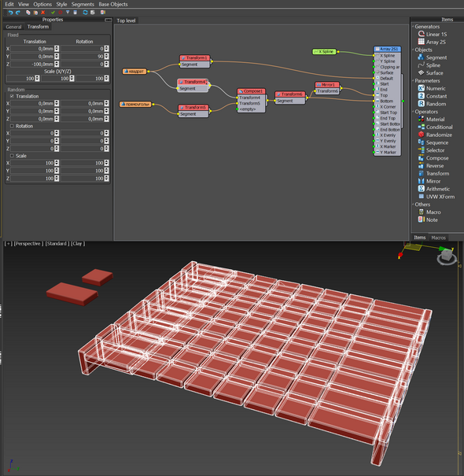464x476 pixels.
Task: Select the Mirror operator in Items list
Action: coord(429,181)
